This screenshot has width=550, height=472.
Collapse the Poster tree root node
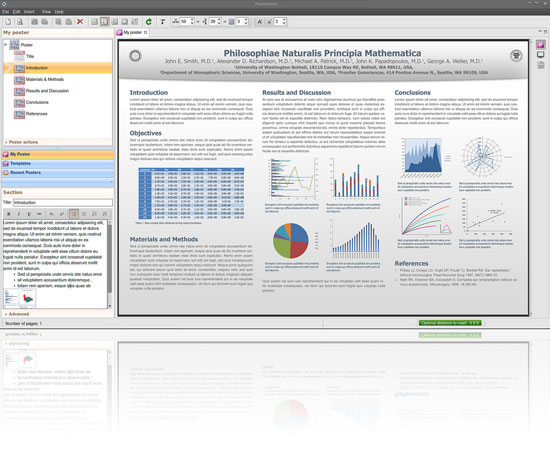click(5, 45)
